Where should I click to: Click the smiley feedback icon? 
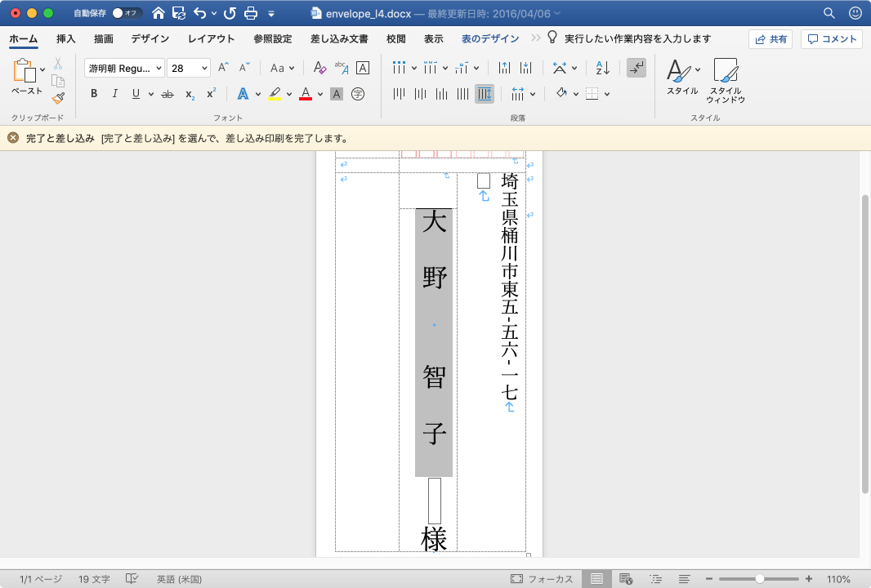855,13
